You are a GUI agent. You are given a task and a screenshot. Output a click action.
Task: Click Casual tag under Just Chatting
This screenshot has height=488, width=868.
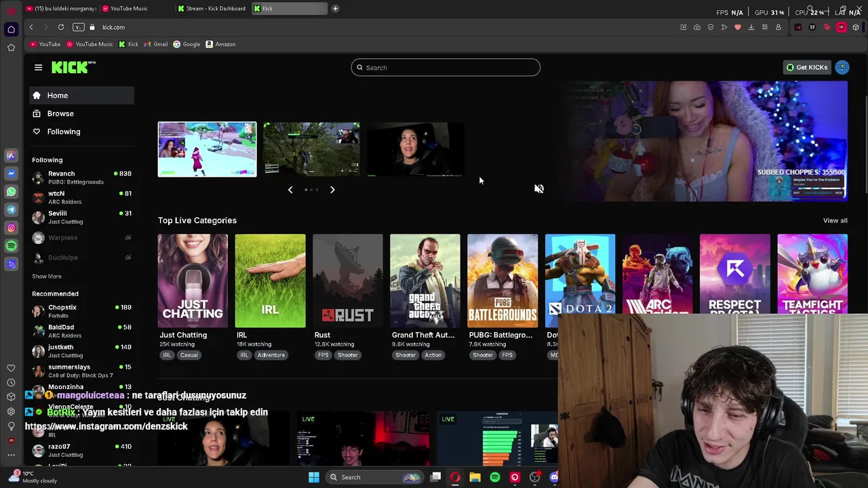coord(189,355)
